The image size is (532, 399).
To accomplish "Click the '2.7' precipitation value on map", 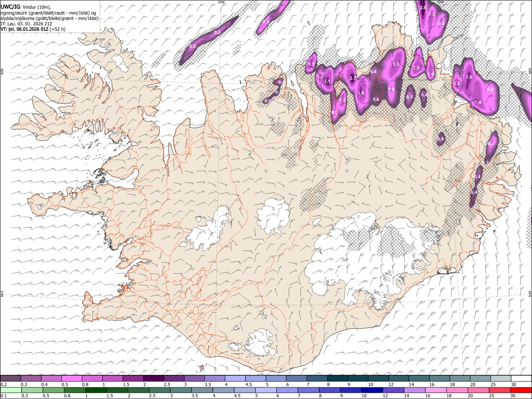I will coord(352,79).
